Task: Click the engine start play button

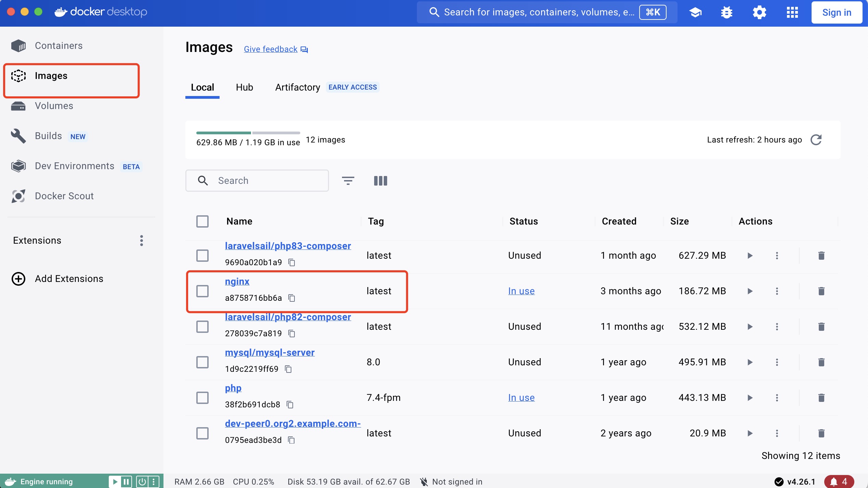Action: pyautogui.click(x=115, y=482)
